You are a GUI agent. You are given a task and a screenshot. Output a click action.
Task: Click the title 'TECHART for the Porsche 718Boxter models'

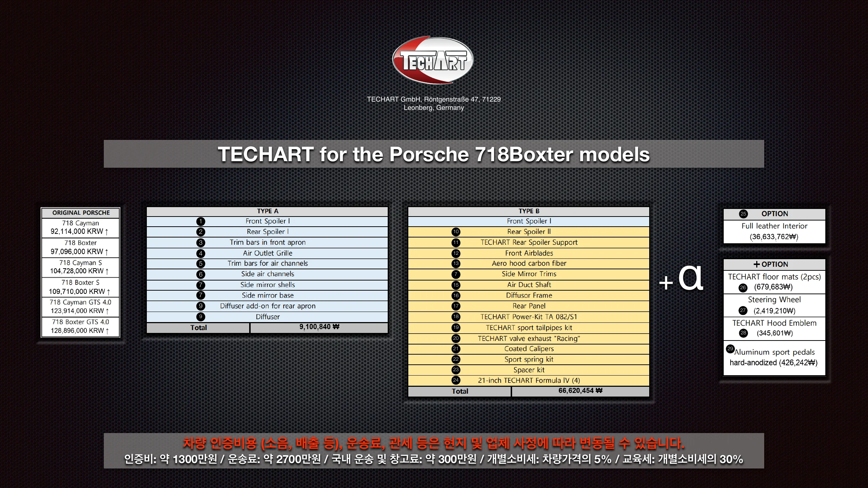434,154
